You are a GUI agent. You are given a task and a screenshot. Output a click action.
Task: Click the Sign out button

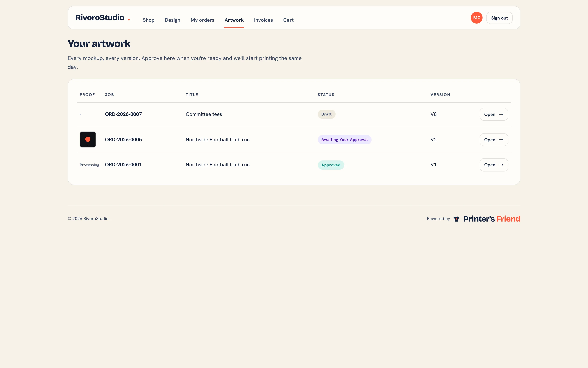pyautogui.click(x=499, y=18)
